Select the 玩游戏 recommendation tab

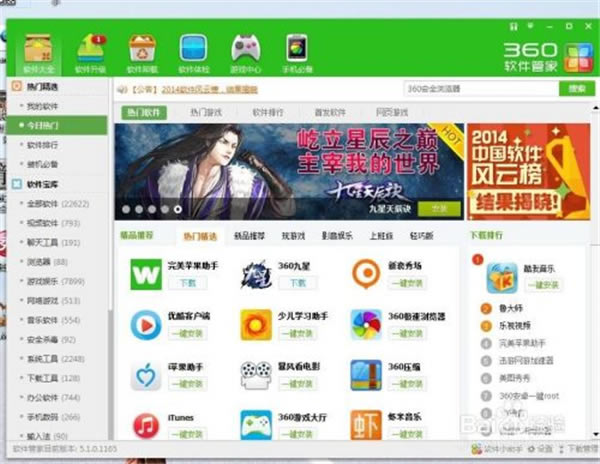tap(293, 236)
